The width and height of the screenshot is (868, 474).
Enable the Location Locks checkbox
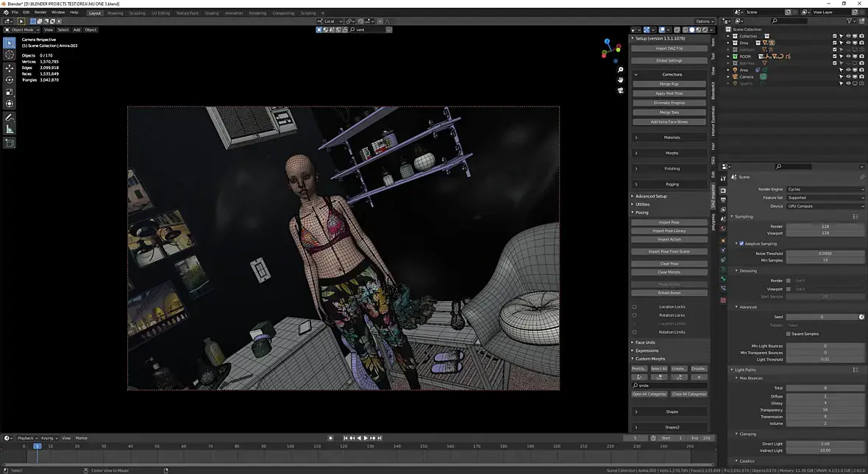tap(635, 307)
